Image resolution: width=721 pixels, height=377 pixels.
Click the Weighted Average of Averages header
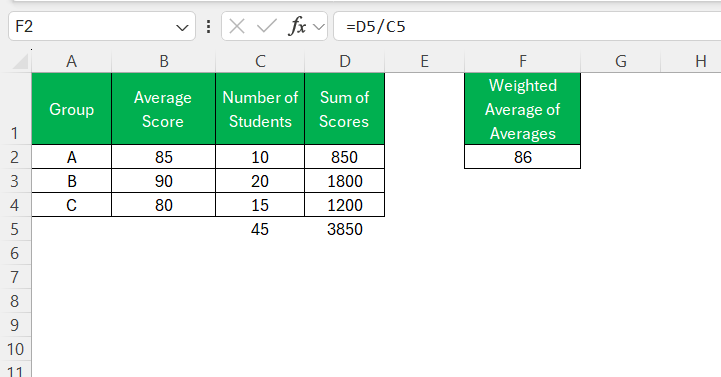pyautogui.click(x=522, y=109)
